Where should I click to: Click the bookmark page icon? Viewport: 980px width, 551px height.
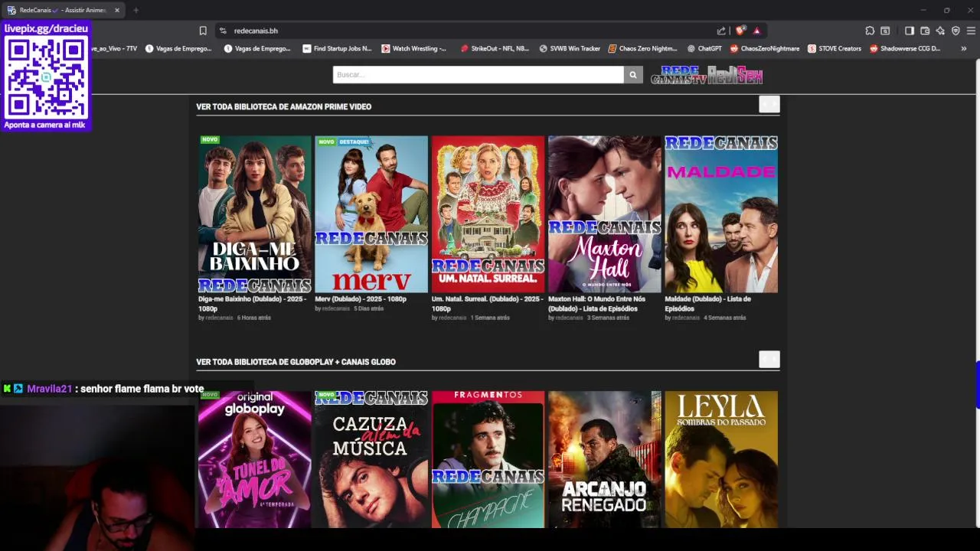click(x=203, y=31)
